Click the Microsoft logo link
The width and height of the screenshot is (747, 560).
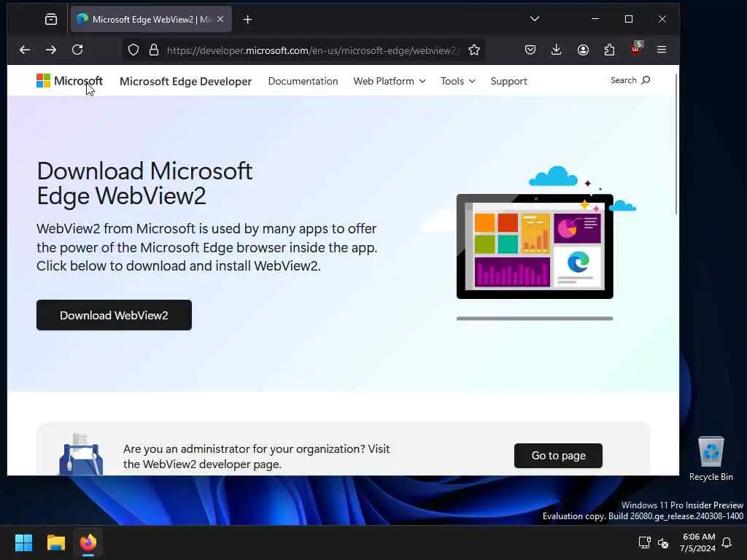click(69, 80)
